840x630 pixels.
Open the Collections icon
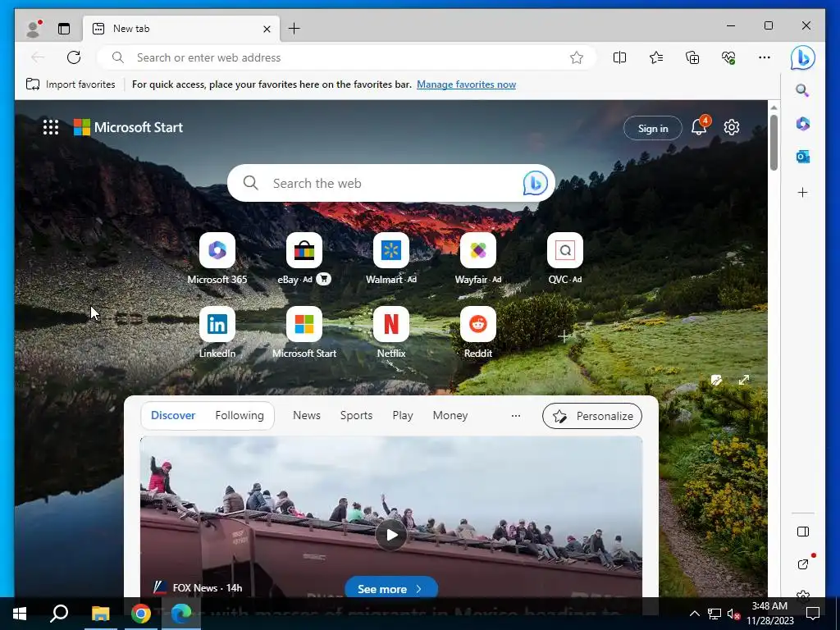(x=692, y=57)
